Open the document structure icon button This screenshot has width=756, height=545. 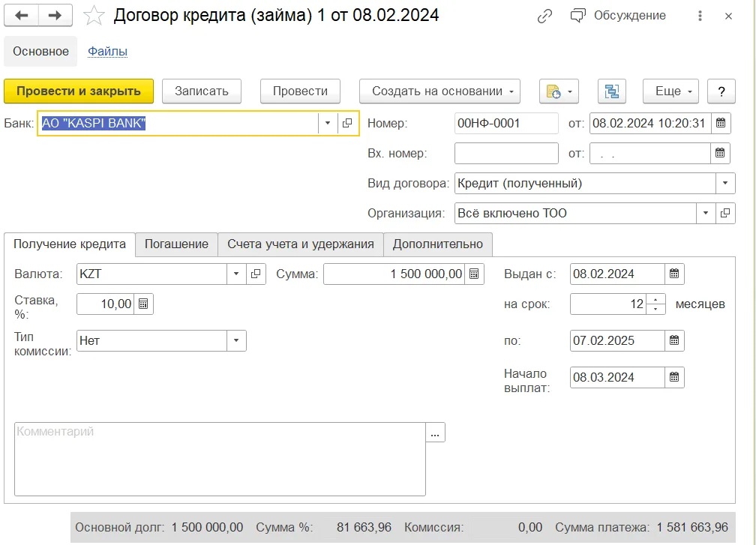[x=612, y=91]
